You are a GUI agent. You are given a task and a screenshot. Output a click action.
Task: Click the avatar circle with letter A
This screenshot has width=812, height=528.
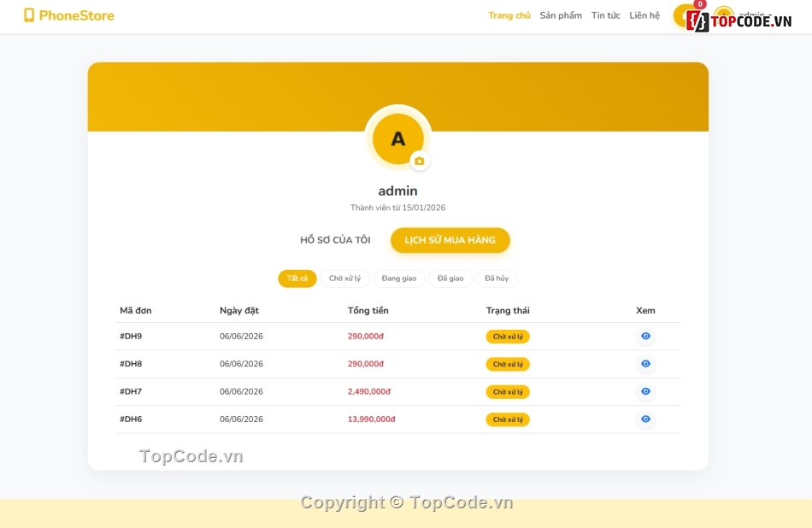(x=397, y=138)
